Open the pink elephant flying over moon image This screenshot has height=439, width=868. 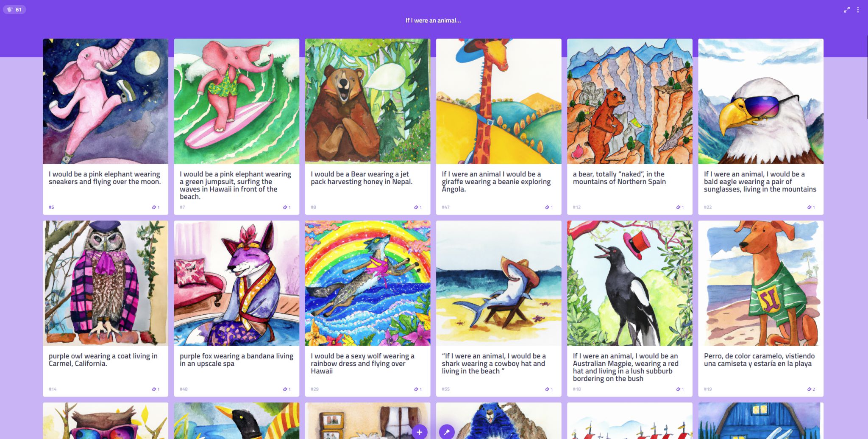click(x=106, y=101)
